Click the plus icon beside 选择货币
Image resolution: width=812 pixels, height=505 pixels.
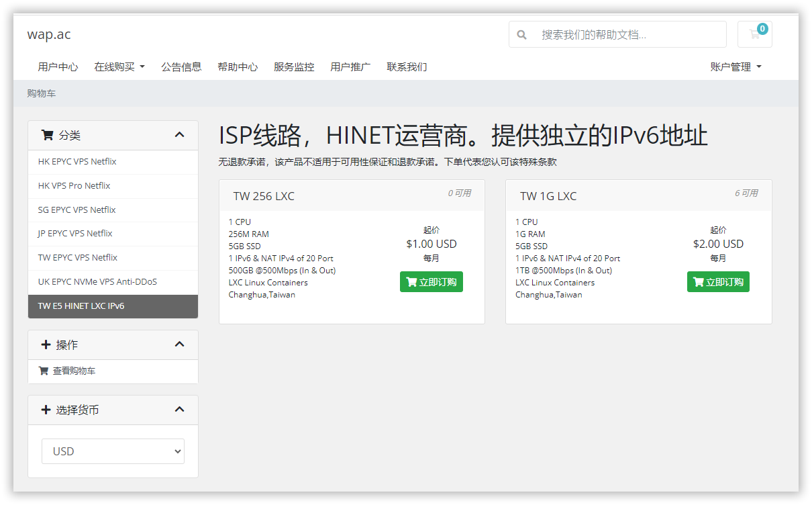[x=46, y=410]
